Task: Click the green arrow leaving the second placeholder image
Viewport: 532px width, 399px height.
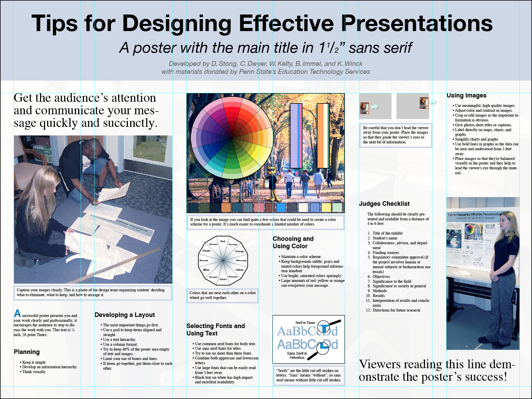Action: point(433,102)
